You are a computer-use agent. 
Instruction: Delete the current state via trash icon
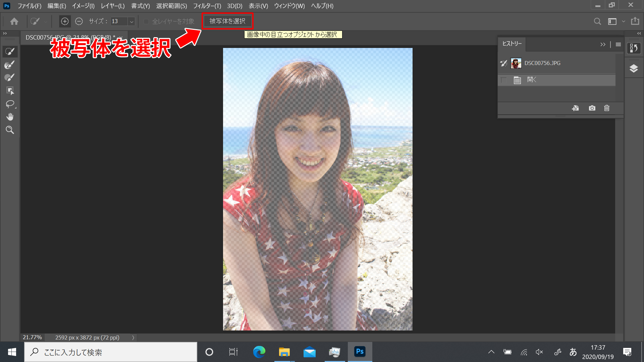(x=607, y=108)
